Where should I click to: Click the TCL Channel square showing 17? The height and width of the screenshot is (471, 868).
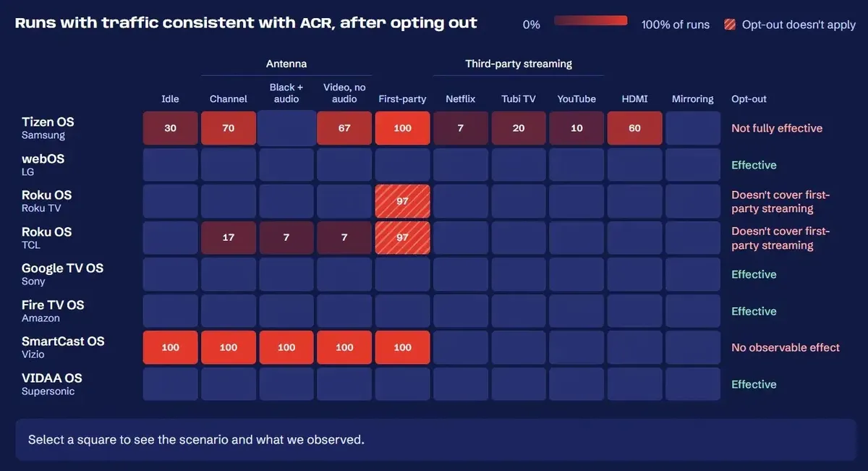click(x=229, y=237)
